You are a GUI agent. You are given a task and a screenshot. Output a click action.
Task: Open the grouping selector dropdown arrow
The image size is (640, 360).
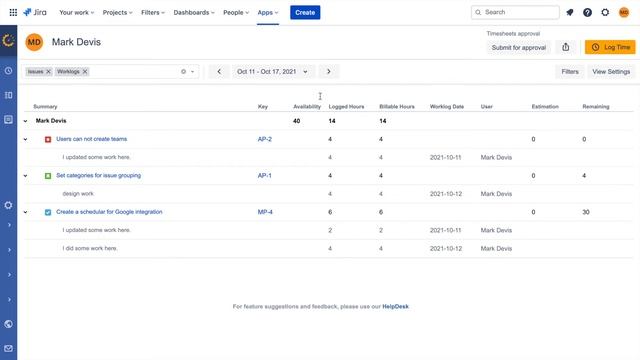(193, 71)
